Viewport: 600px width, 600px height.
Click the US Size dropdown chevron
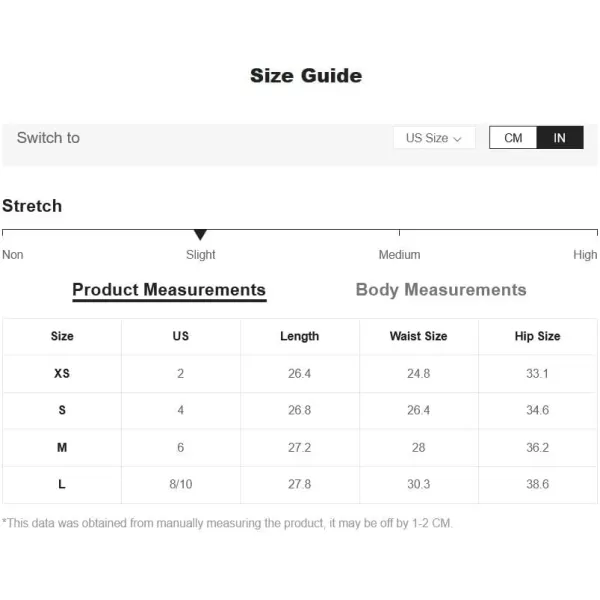coord(457,139)
